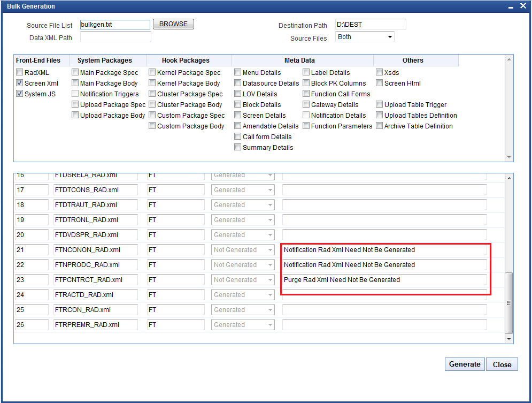The image size is (532, 403).
Task: Open status dropdown for row 17
Action: pos(243,190)
